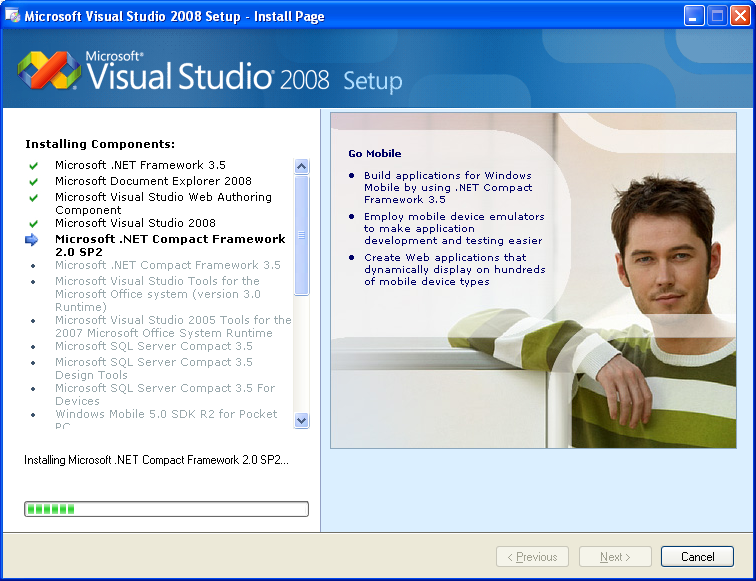Click the checkmark beside Microsoft Visual Studio 2008
Screen dimensions: 756x581
[x=33, y=224]
